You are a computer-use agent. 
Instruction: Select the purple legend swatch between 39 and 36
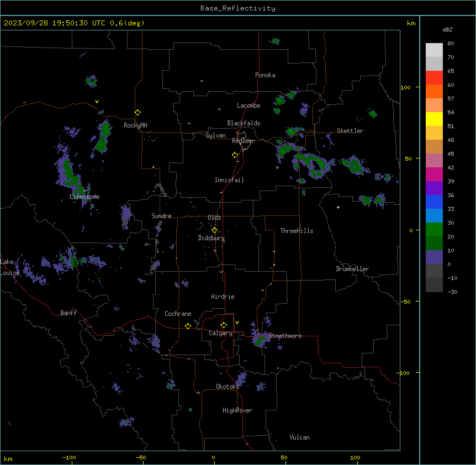tap(434, 188)
